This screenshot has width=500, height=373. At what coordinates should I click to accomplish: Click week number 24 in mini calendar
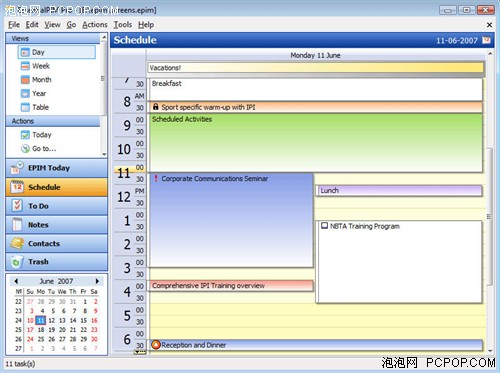18,320
